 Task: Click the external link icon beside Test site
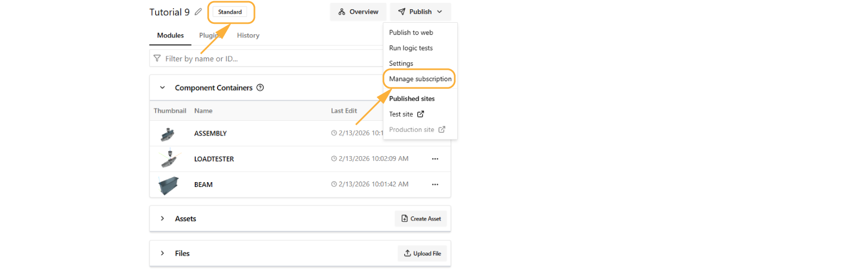pos(420,114)
